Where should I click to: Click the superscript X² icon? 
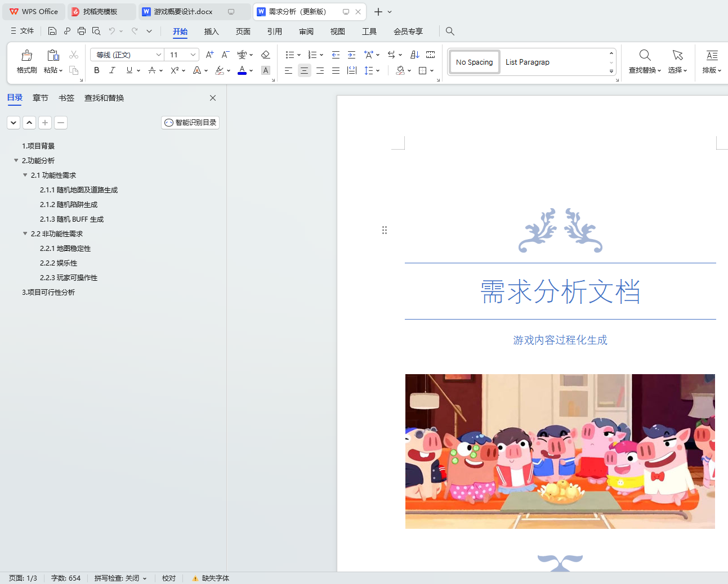175,70
